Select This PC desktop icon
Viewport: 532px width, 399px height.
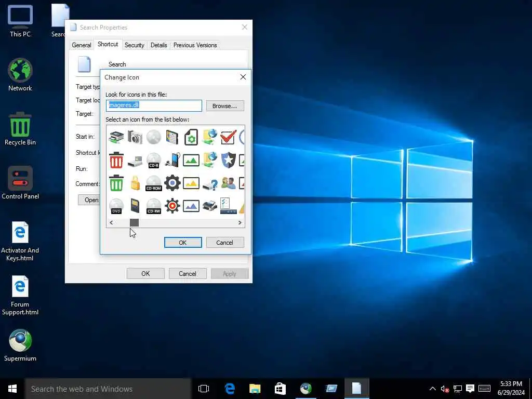point(20,21)
